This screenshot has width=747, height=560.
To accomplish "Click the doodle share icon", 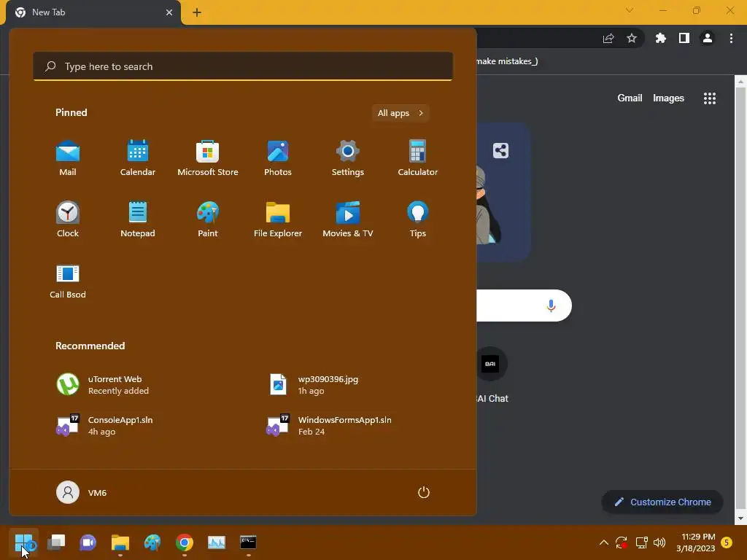I will click(x=500, y=150).
